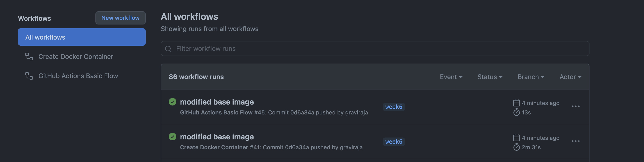Click the week6 branch label on run #41

pyautogui.click(x=393, y=142)
